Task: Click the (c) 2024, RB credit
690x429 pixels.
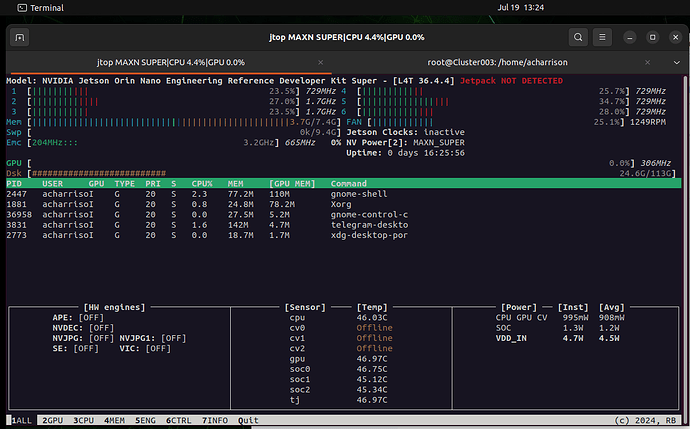Action: click(x=645, y=420)
